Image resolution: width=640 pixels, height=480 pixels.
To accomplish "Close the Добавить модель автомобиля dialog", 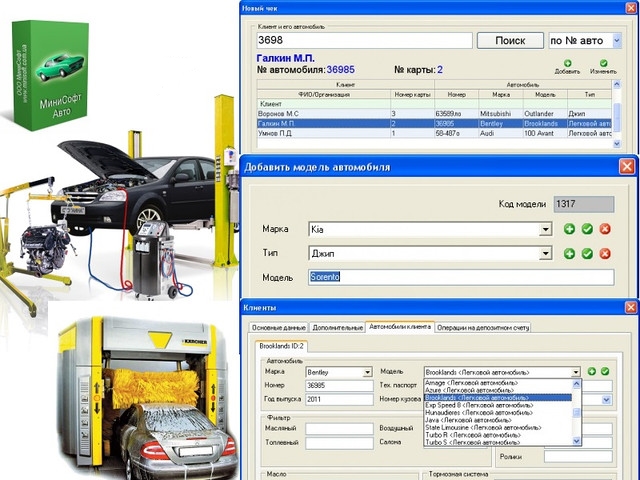I will click(x=627, y=167).
